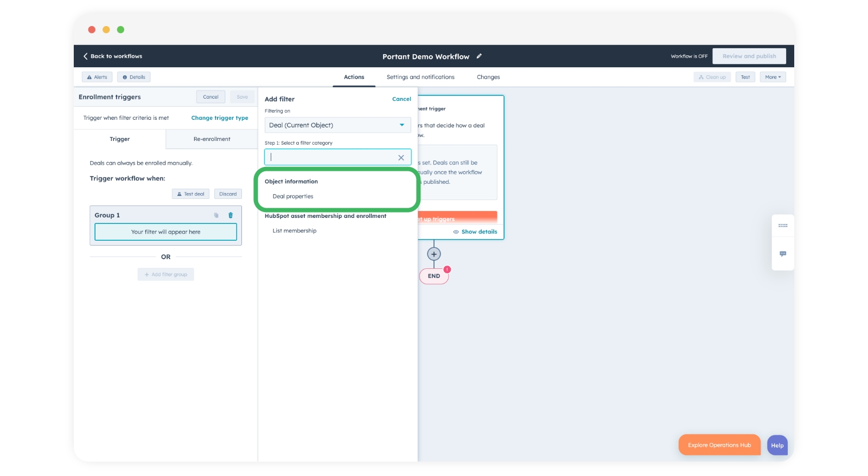
Task: Clear the filter category search with X
Action: click(x=401, y=158)
